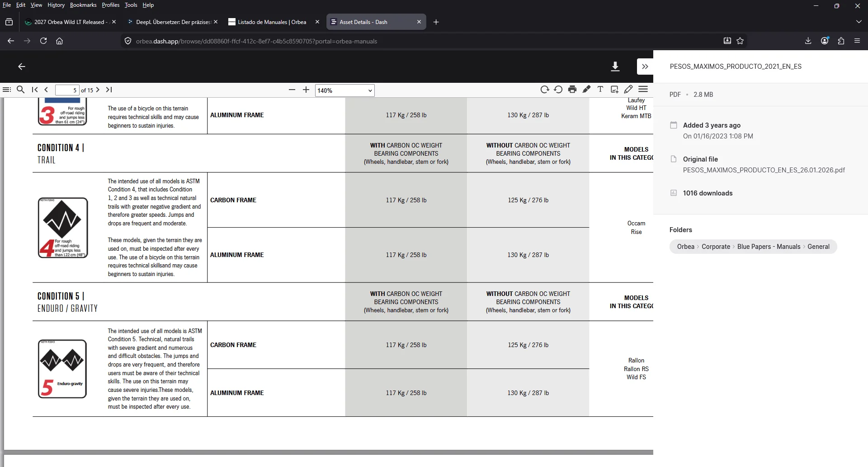Download the asset with download arrow

(615, 67)
